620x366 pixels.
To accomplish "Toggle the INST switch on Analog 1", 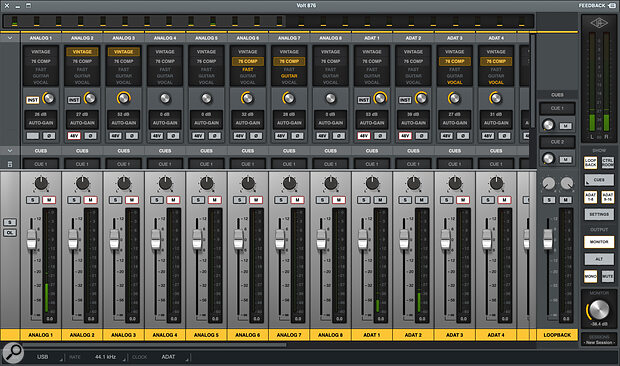I will pos(32,100).
